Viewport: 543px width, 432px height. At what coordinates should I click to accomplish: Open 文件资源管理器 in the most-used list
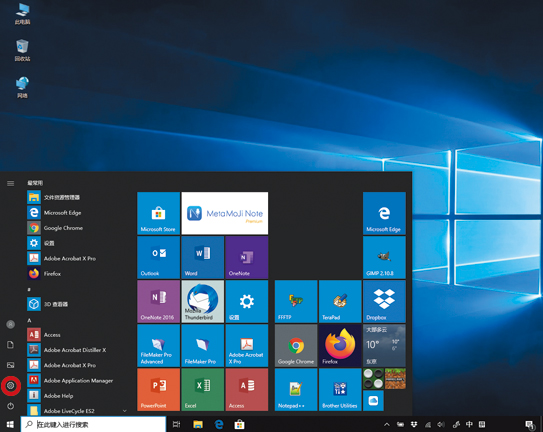pos(77,197)
